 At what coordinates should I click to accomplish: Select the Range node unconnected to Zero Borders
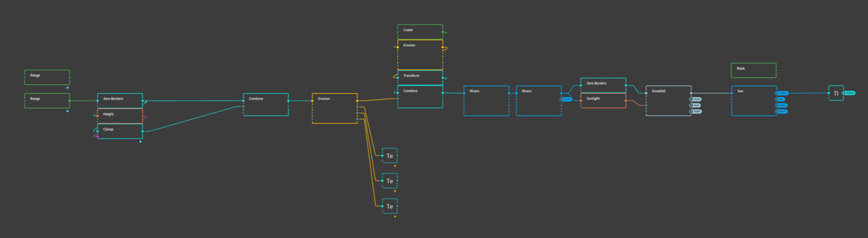(47, 77)
